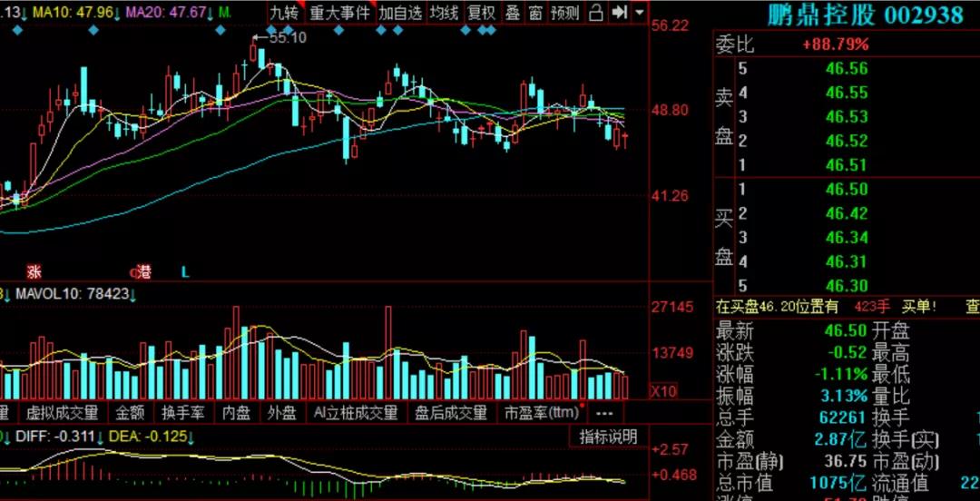Click the X10 volume multiplier label
The image size is (980, 501).
663,392
